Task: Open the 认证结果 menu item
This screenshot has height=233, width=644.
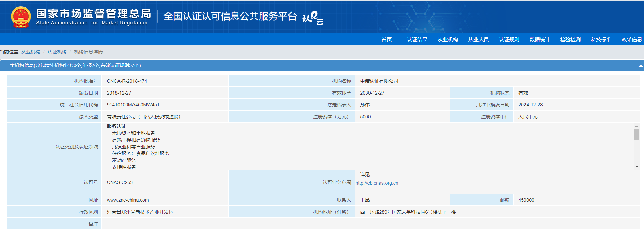Action: point(417,40)
